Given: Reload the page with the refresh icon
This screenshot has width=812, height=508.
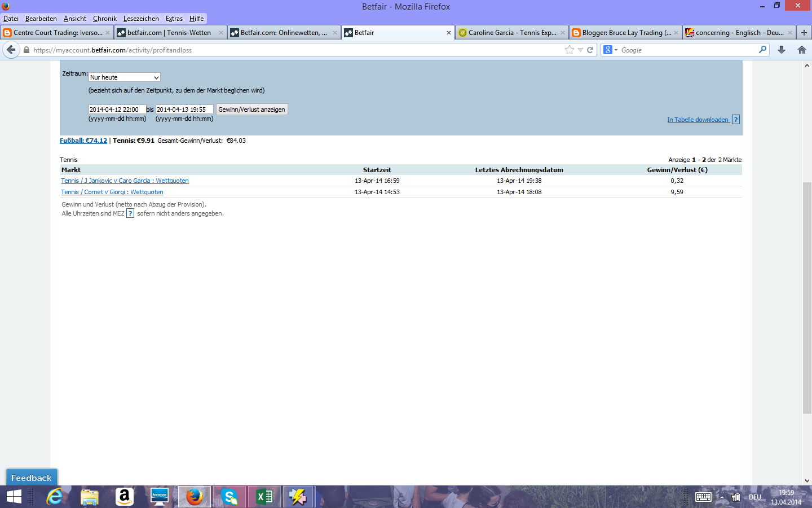Looking at the screenshot, I should click(x=590, y=50).
